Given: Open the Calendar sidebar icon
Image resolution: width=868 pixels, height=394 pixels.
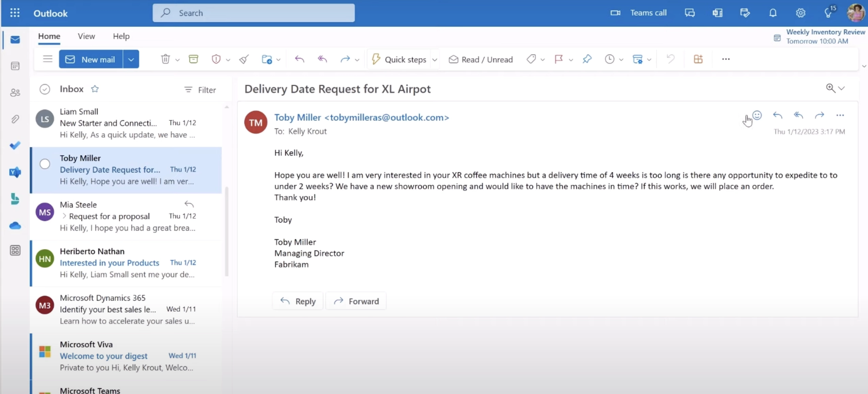Looking at the screenshot, I should pos(15,66).
